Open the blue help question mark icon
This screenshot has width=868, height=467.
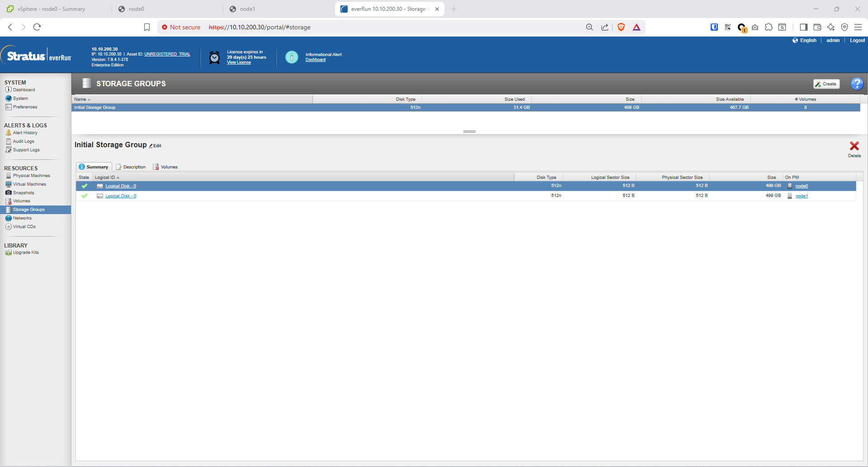pyautogui.click(x=857, y=84)
